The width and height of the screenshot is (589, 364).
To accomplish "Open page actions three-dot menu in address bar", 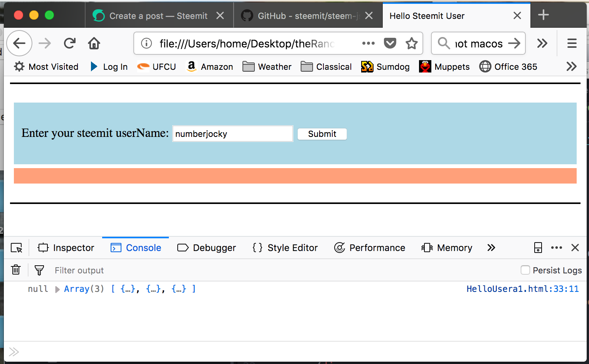I will tap(369, 43).
